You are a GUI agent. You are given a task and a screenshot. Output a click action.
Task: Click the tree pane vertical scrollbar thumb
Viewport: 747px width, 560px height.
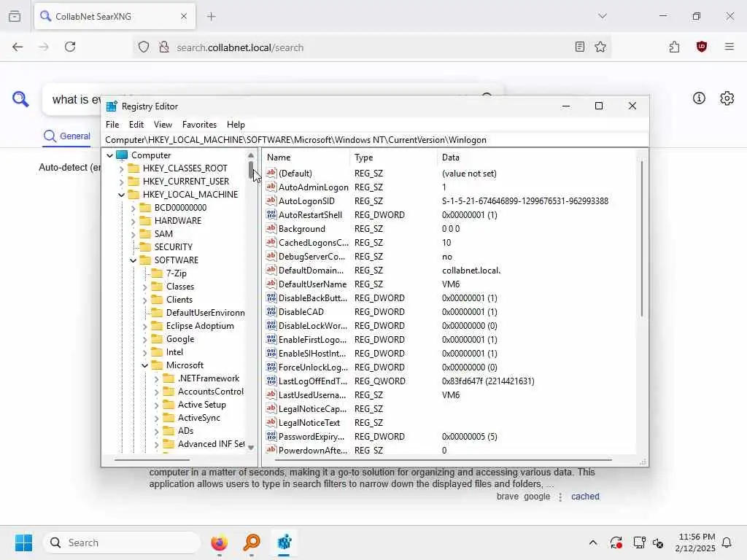click(251, 170)
